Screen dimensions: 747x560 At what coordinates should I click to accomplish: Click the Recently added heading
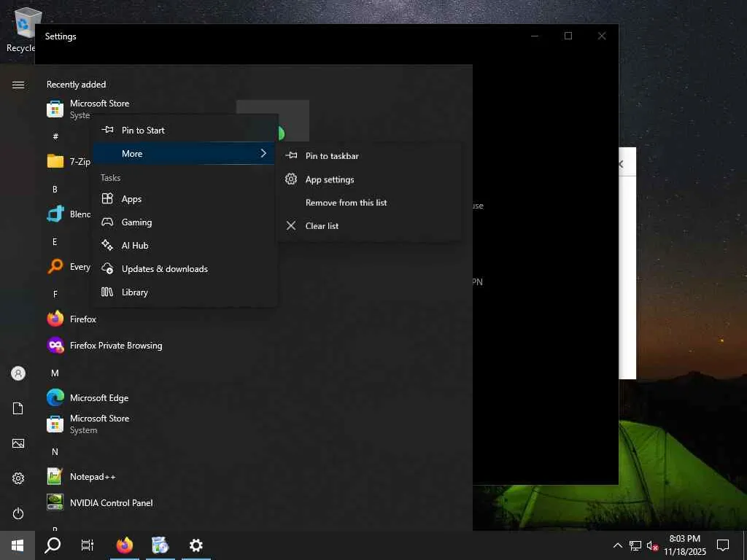tap(76, 85)
